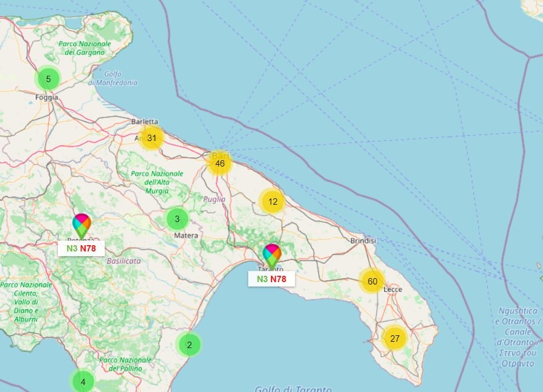Click the Matera city label
Image resolution: width=543 pixels, height=392 pixels.
[x=186, y=236]
